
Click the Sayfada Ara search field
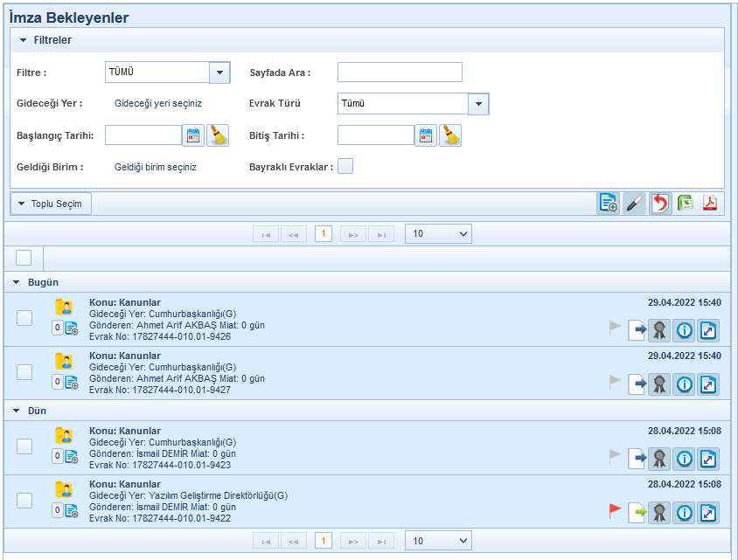pyautogui.click(x=400, y=73)
